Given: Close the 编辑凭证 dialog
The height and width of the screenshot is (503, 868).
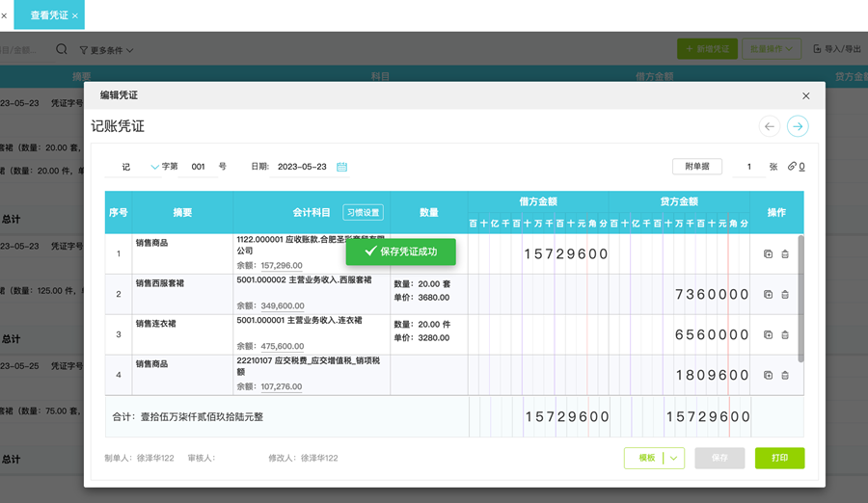Looking at the screenshot, I should coord(806,95).
